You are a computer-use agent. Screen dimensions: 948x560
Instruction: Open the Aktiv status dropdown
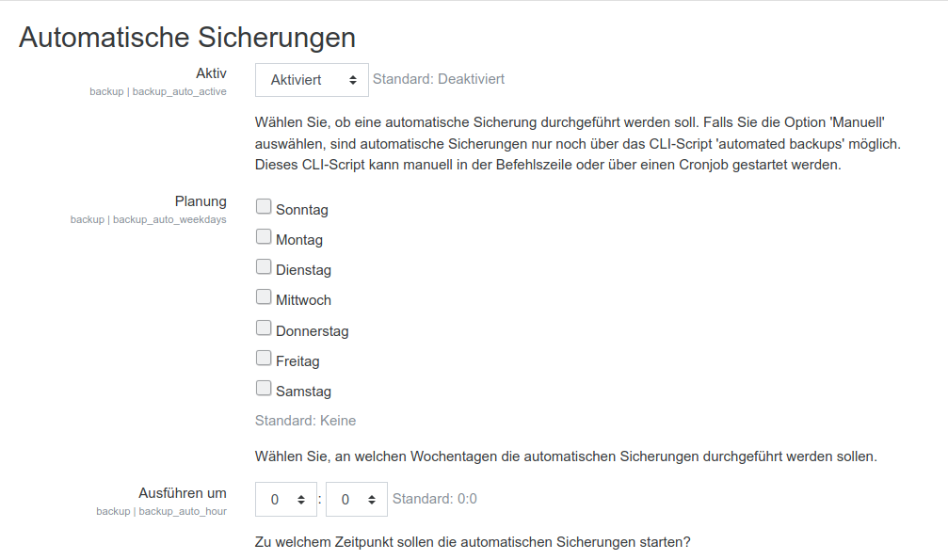312,80
